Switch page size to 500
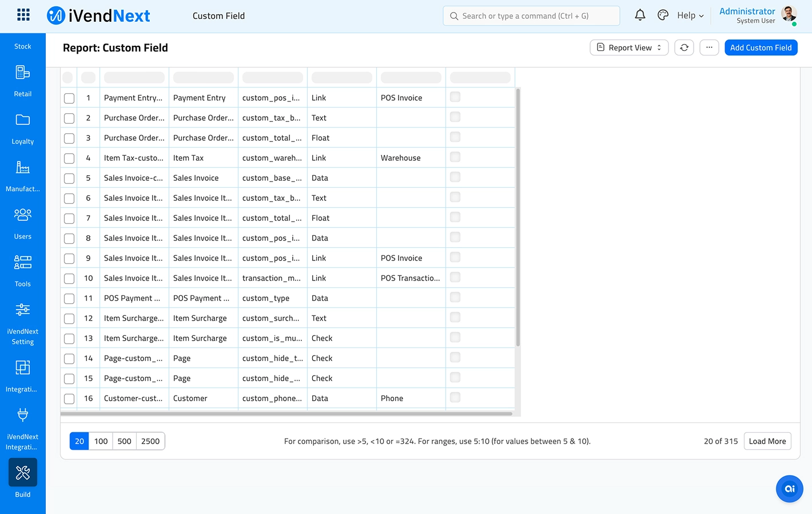The image size is (812, 514). tap(124, 441)
